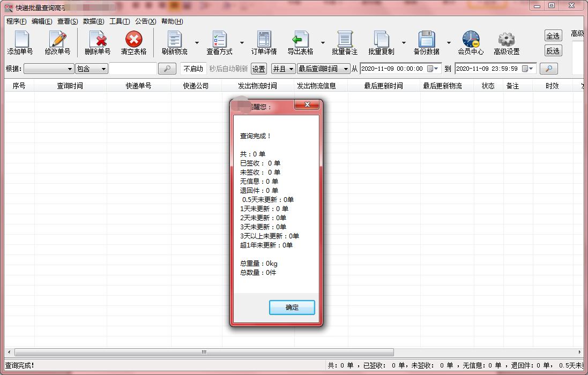Image resolution: width=588 pixels, height=375 pixels.
Task: Expand the 根据 field dropdown
Action: 48,69
